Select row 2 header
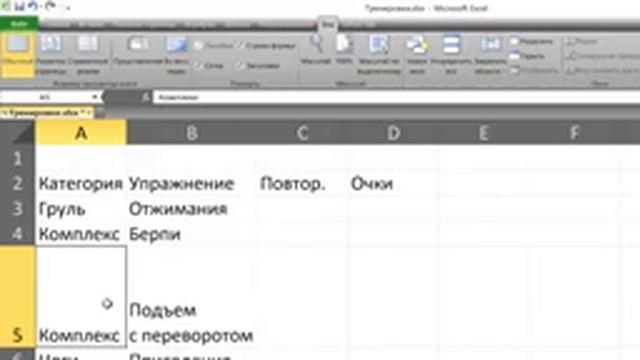The height and width of the screenshot is (360, 640). pos(17,184)
